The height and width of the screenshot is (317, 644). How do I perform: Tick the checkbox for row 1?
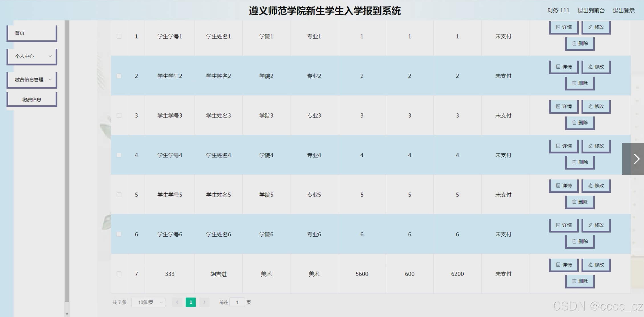coord(119,36)
